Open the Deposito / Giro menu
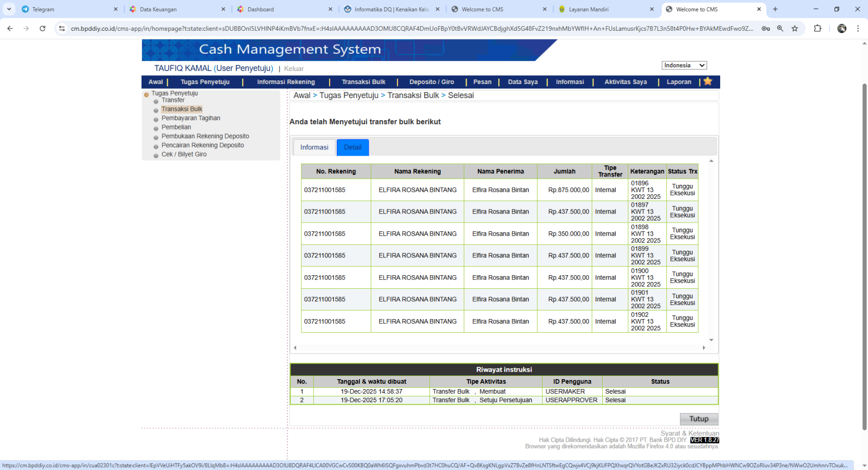The height and width of the screenshot is (470, 868). click(x=431, y=82)
